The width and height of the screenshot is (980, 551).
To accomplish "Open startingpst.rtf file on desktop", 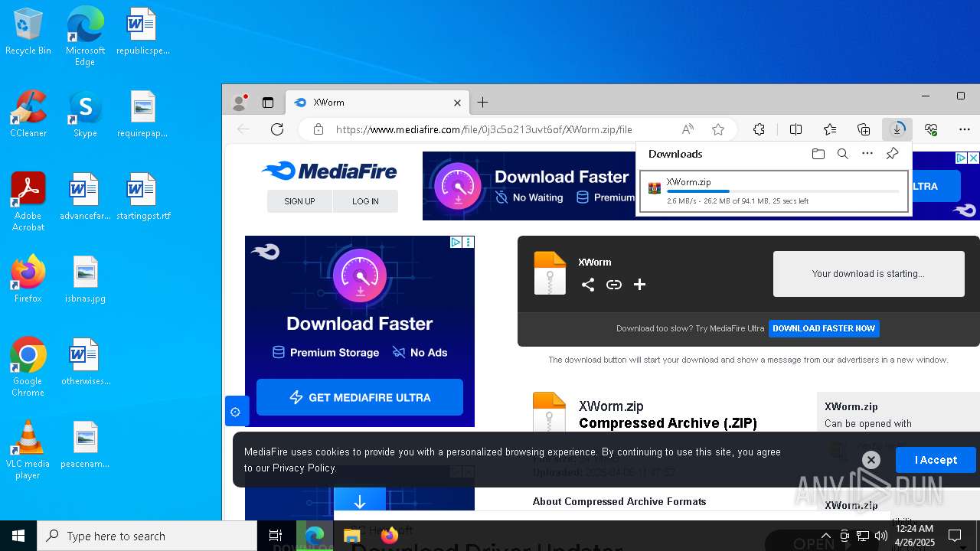I will coord(142,197).
